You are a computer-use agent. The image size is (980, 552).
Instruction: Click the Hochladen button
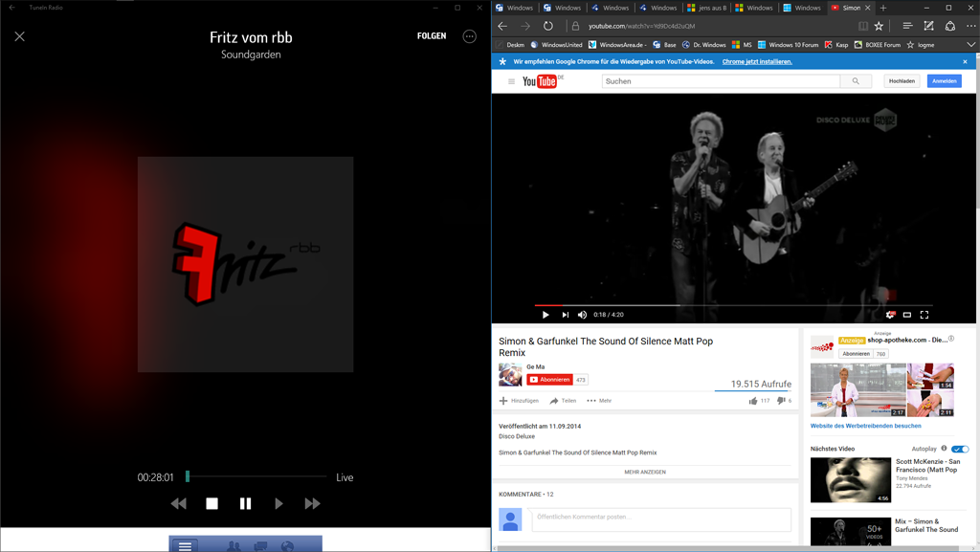[902, 81]
